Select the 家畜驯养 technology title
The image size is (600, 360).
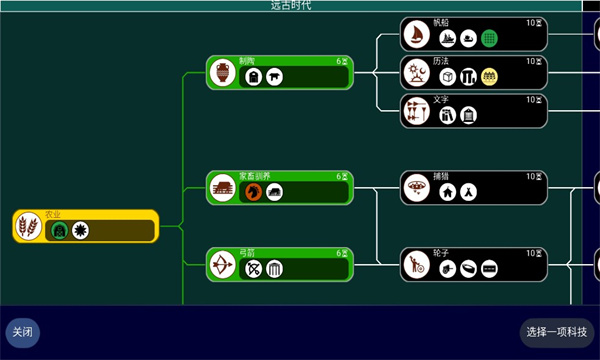pyautogui.click(x=255, y=176)
